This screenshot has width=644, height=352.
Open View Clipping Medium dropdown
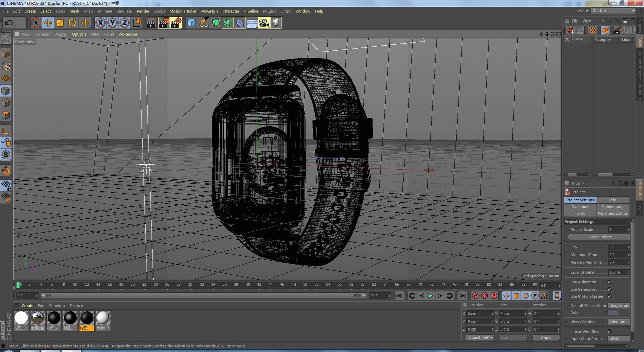[619, 322]
